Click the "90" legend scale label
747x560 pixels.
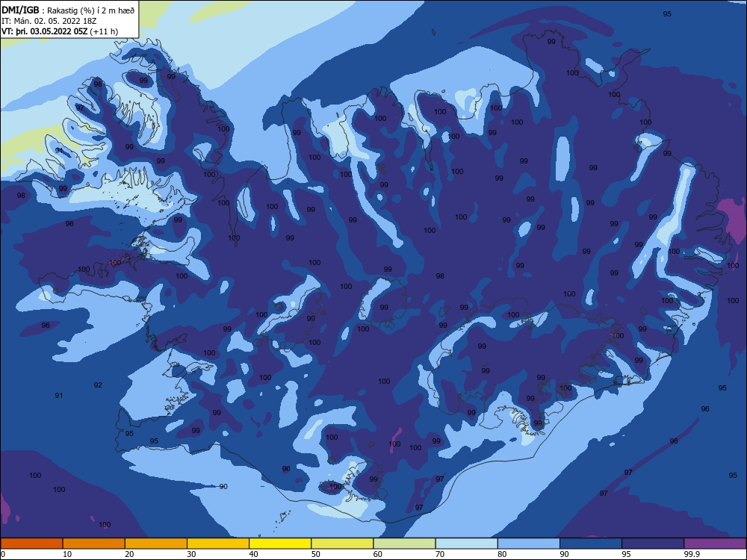(x=565, y=554)
